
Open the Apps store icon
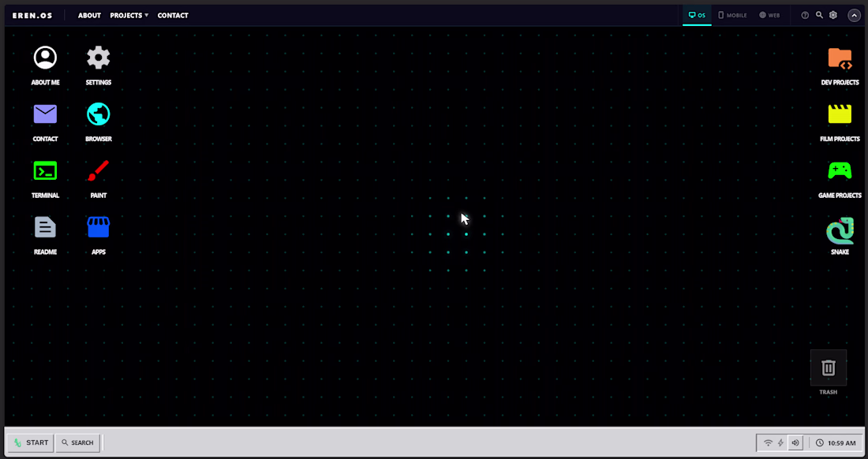(x=99, y=227)
